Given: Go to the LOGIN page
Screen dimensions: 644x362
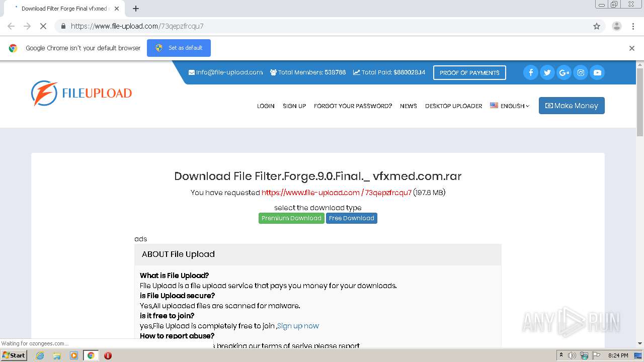Looking at the screenshot, I should pyautogui.click(x=266, y=106).
